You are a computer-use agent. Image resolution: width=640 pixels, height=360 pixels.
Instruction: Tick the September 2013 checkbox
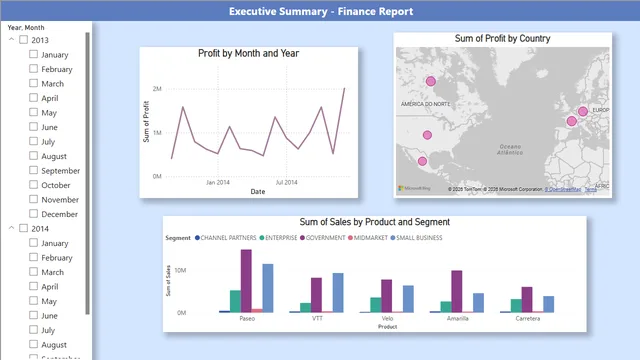click(x=33, y=170)
